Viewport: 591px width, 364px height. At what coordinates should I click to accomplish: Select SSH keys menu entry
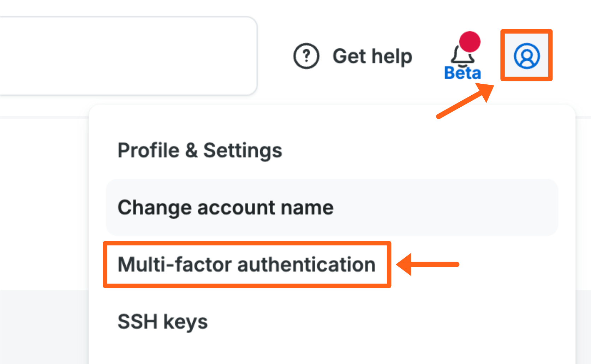click(x=162, y=321)
